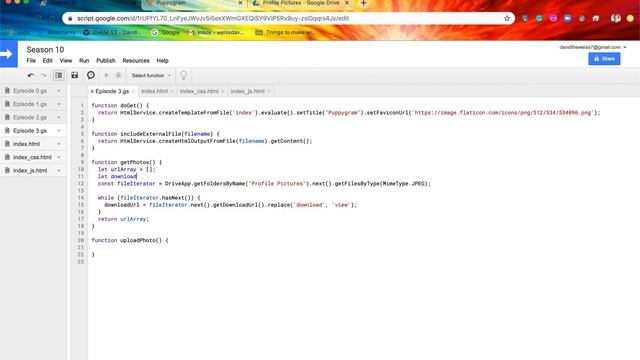This screenshot has height=360, width=640.
Task: Open Episode 1.gs in the file list
Action: click(x=30, y=104)
